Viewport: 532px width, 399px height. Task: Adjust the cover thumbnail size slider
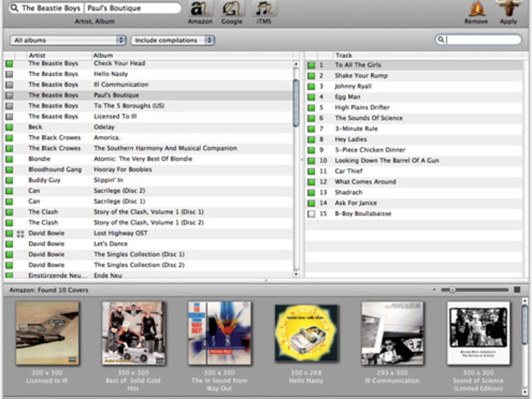coord(453,290)
